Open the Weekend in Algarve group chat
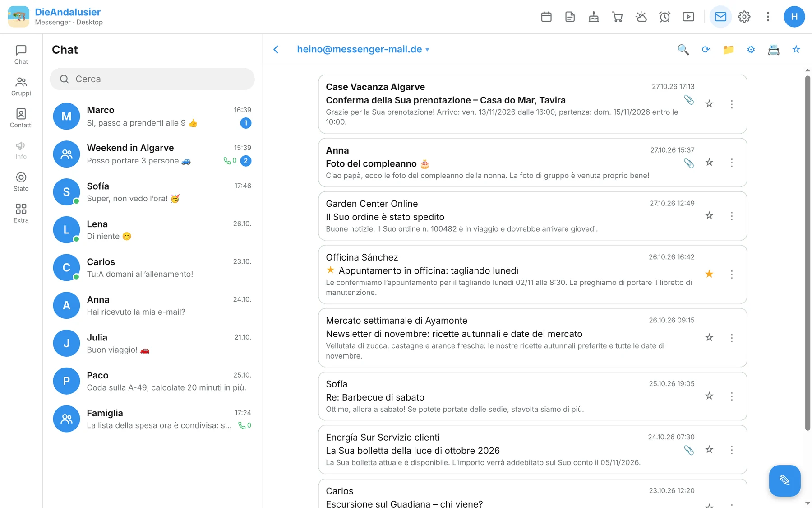This screenshot has height=508, width=812. pos(152,154)
